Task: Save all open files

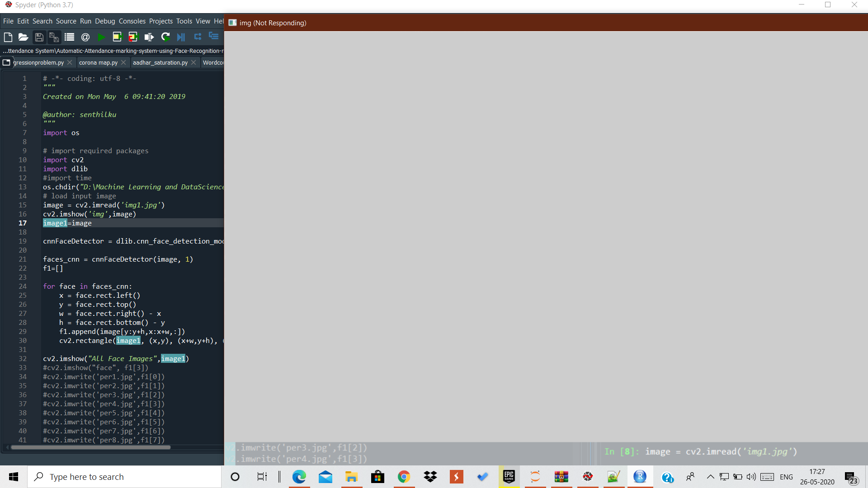Action: click(54, 37)
